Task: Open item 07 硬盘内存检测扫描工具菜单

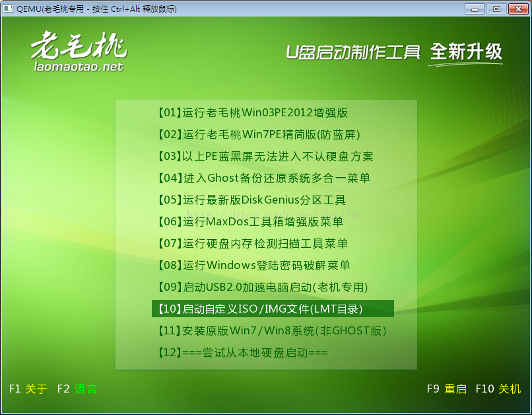Action: click(253, 243)
